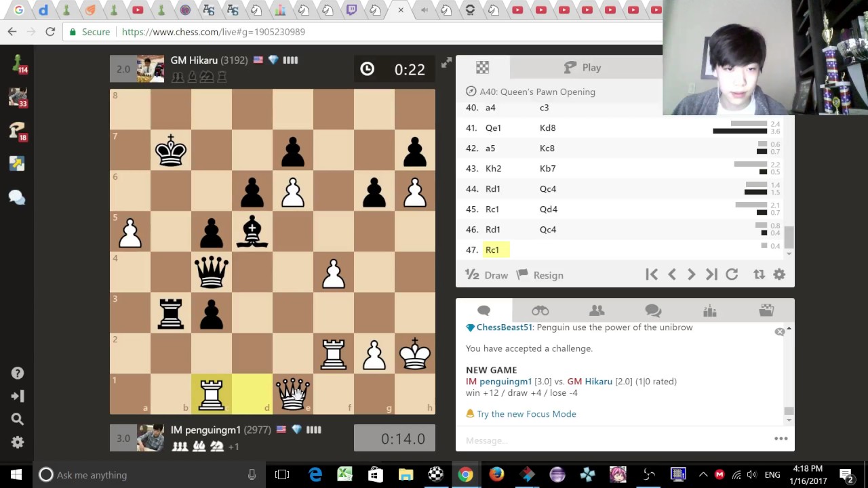Open the sidebar trophy icon with badge 18

(x=18, y=131)
